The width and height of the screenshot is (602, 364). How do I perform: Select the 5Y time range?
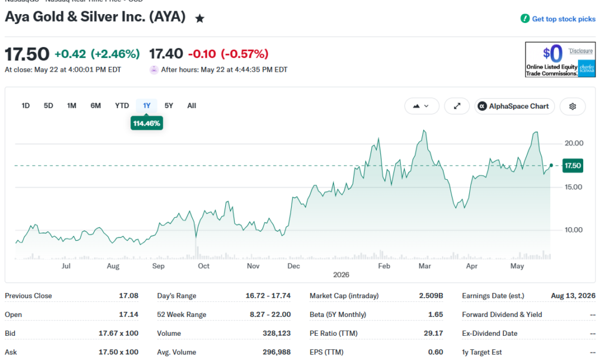(169, 106)
